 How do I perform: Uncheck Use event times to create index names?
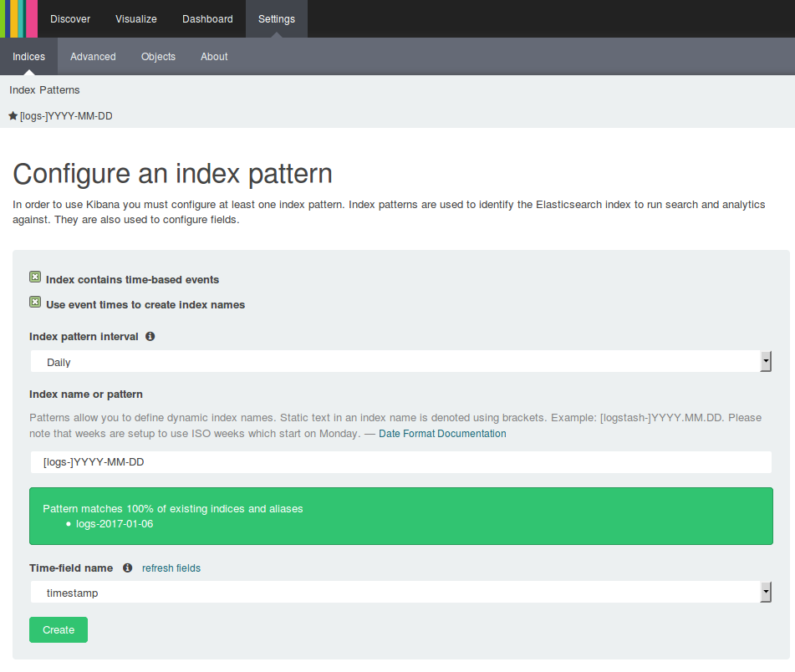pos(35,302)
